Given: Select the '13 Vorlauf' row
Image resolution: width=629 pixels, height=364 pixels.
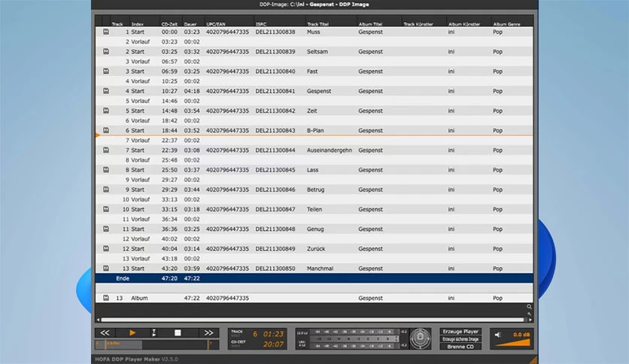Looking at the screenshot, I should click(314, 259).
